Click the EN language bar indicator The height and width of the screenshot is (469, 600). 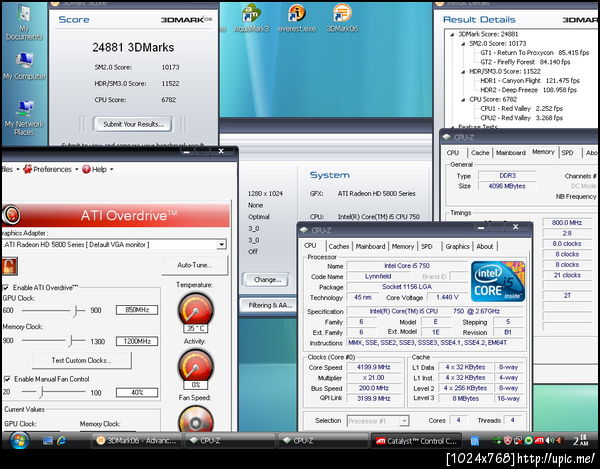pos(474,441)
